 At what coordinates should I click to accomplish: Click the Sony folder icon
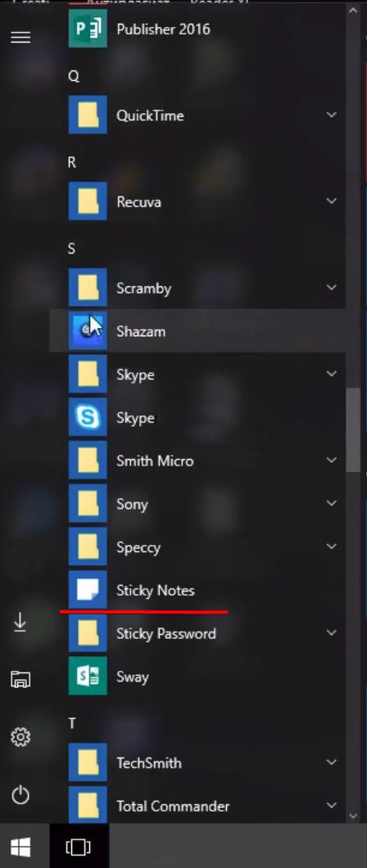(88, 504)
